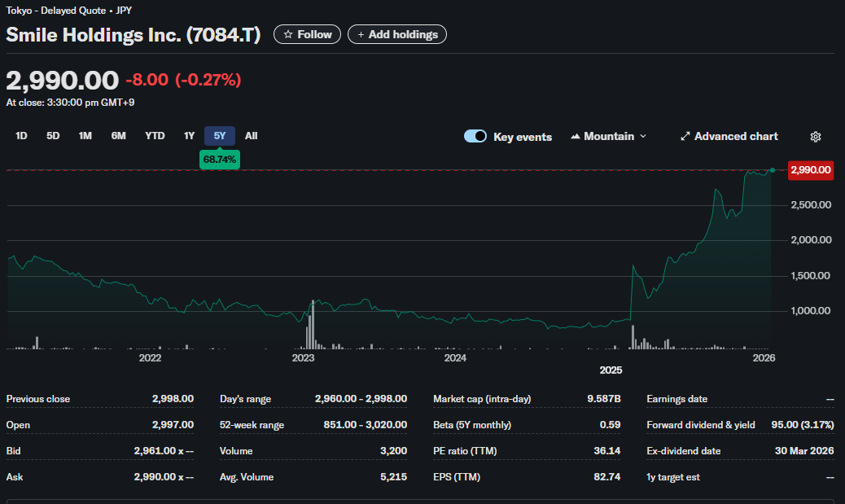The height and width of the screenshot is (504, 845).
Task: Click the Avg. Volume value 5,215
Action: pos(393,477)
